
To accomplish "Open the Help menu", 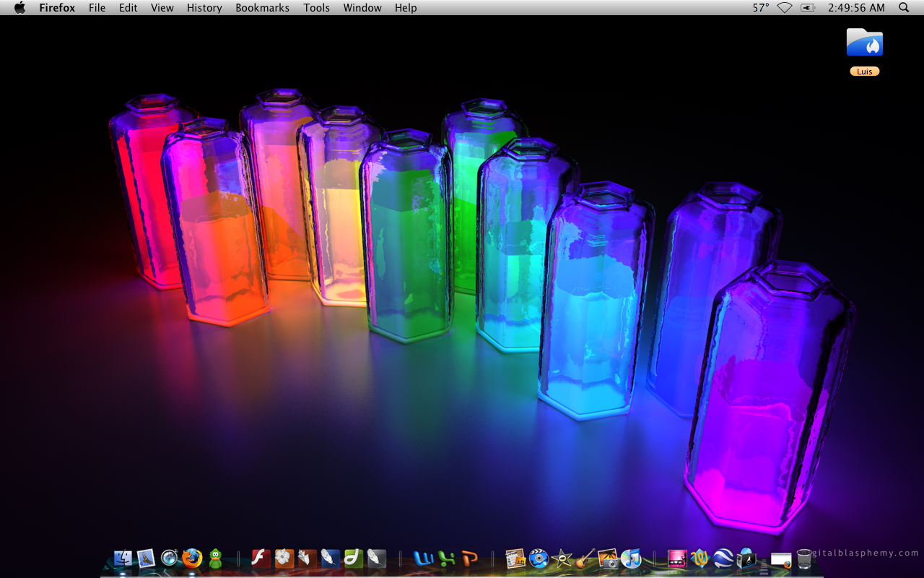I will (x=406, y=8).
